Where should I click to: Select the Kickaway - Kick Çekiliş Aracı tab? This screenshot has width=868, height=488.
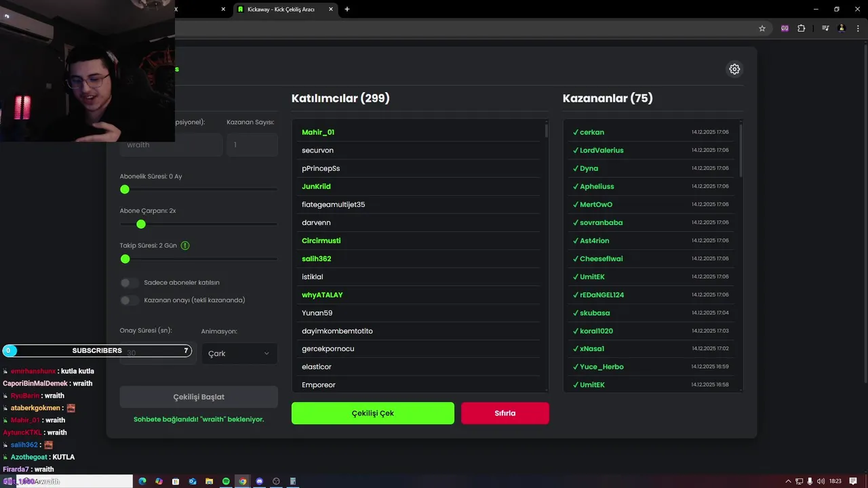click(x=285, y=9)
